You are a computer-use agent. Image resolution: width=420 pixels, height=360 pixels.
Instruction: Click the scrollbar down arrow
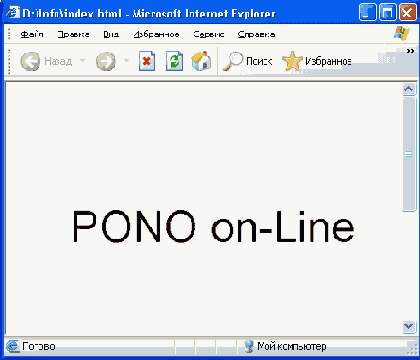pos(409,326)
